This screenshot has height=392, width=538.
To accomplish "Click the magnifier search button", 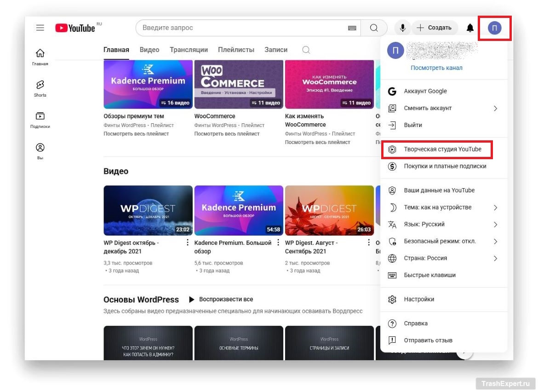I will pos(374,28).
